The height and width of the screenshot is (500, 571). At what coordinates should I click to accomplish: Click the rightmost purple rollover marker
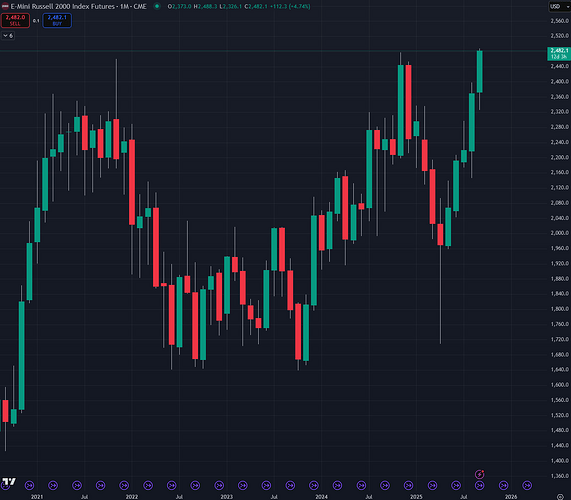click(x=527, y=485)
